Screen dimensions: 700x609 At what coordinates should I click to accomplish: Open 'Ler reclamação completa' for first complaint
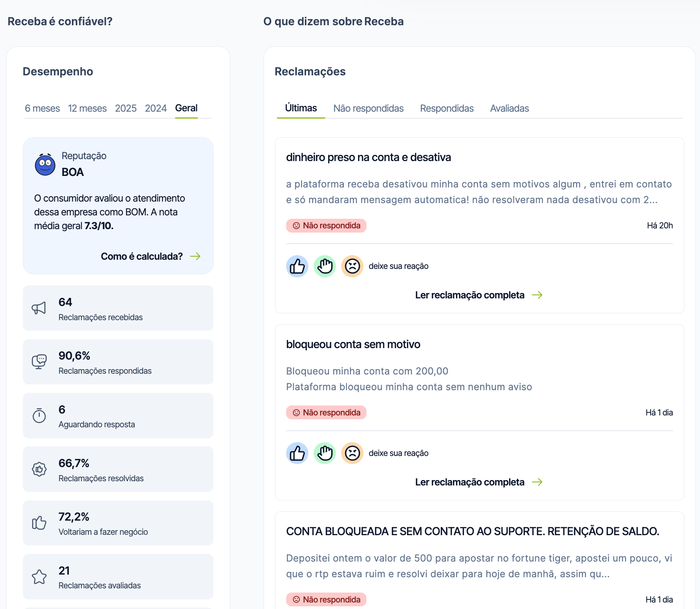(479, 295)
